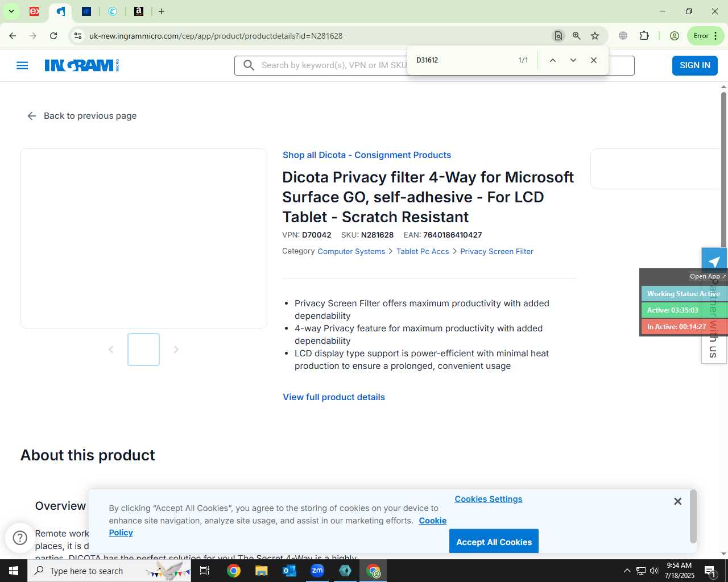Show hidden system tray icons

627,571
